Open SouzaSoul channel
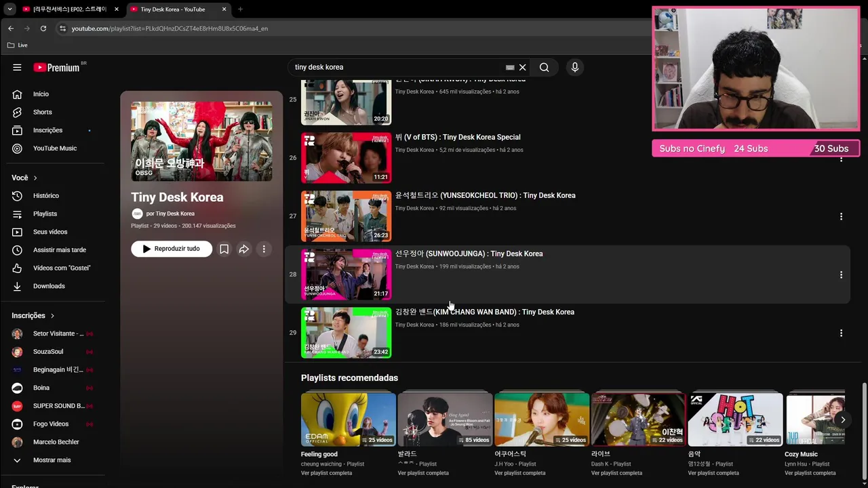 (x=53, y=352)
